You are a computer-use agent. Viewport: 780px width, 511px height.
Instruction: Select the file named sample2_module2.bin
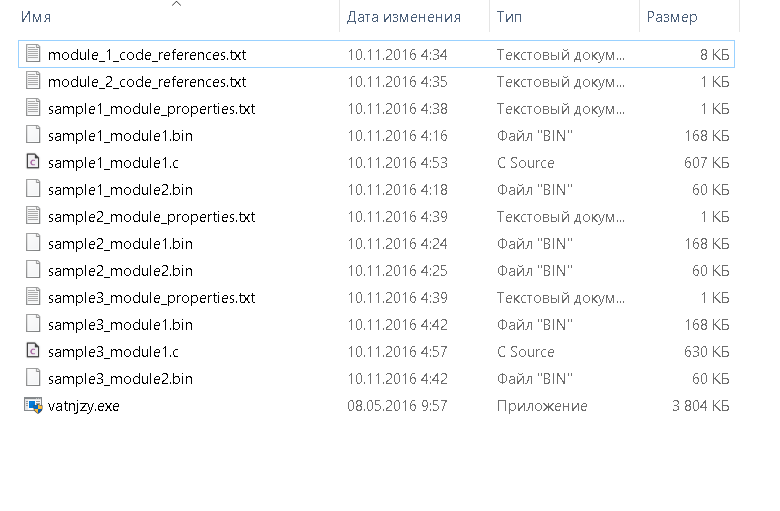pos(120,270)
